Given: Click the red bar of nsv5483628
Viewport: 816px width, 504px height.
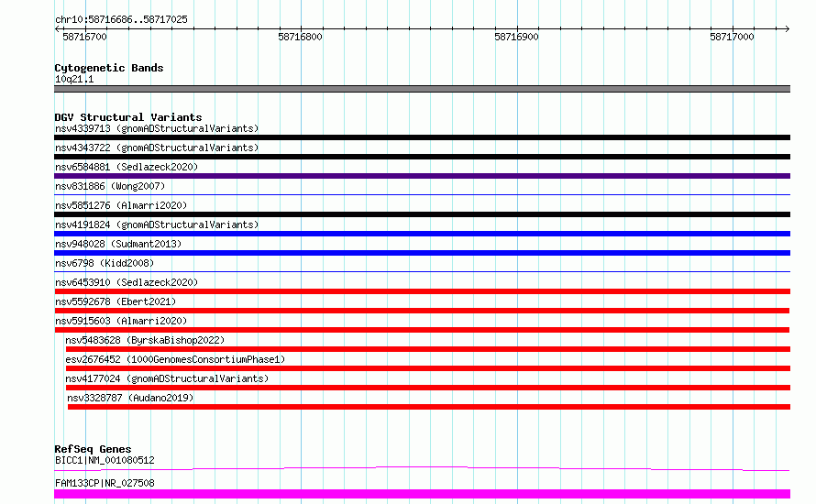Looking at the screenshot, I should point(428,349).
